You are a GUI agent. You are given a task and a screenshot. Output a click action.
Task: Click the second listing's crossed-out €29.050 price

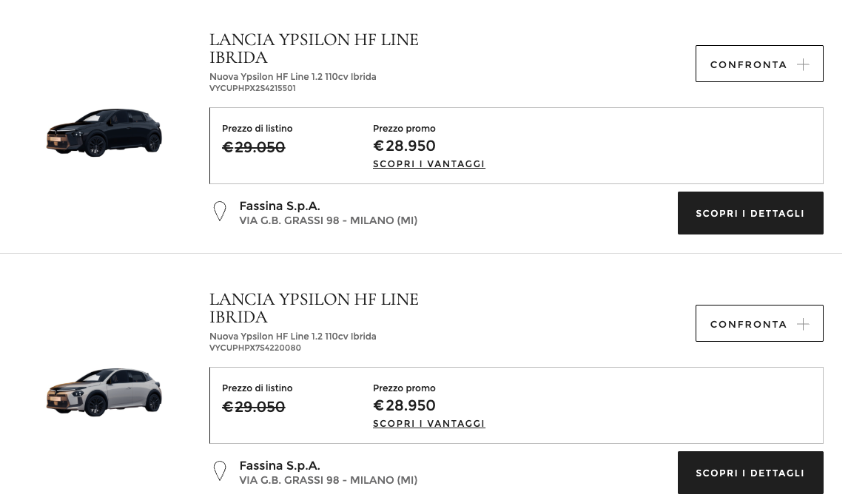[254, 407]
